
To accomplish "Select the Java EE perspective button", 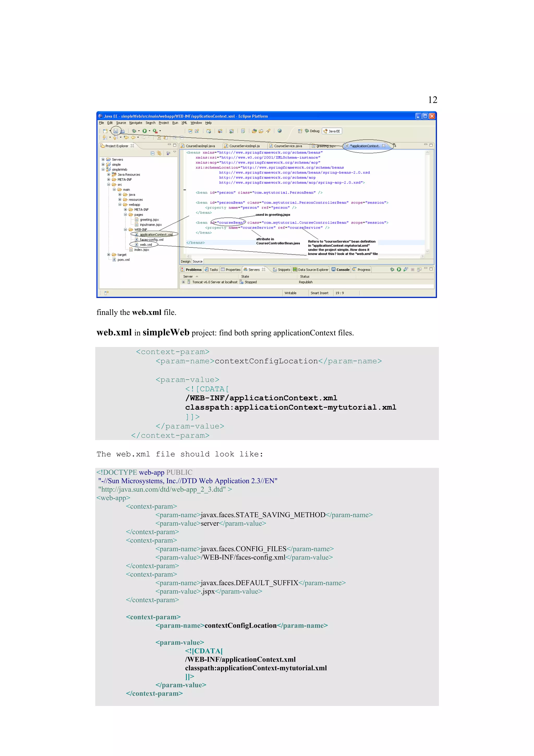I will (332, 131).
